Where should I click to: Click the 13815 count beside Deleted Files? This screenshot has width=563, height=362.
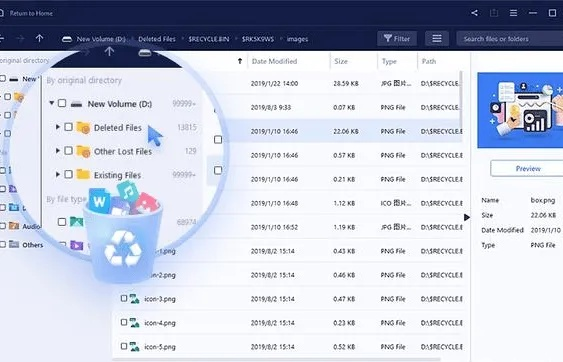click(187, 127)
